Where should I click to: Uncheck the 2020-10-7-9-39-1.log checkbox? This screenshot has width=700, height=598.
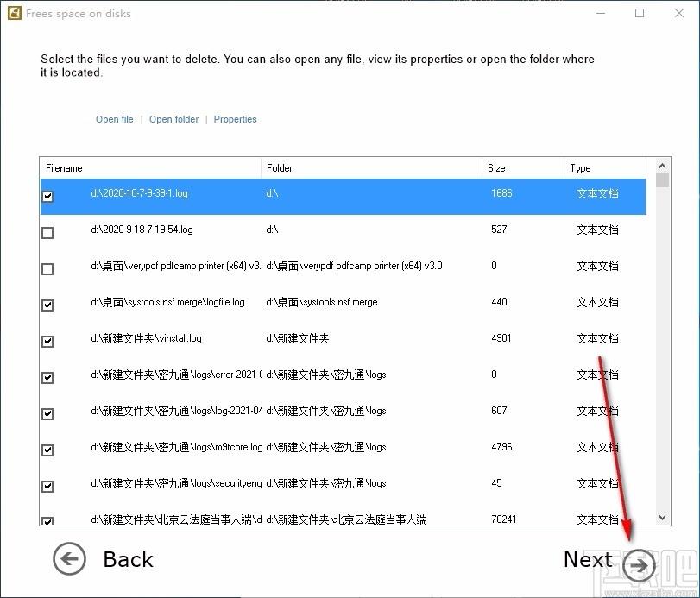tap(47, 197)
